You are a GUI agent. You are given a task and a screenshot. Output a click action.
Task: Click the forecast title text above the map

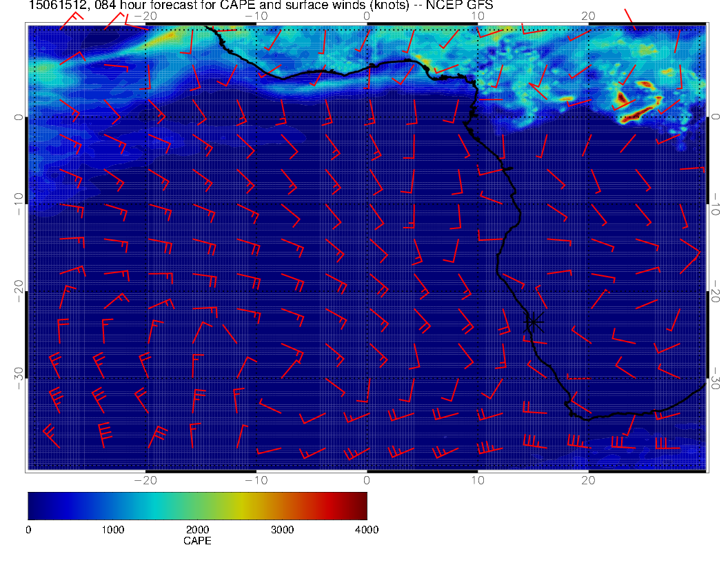(261, 6)
